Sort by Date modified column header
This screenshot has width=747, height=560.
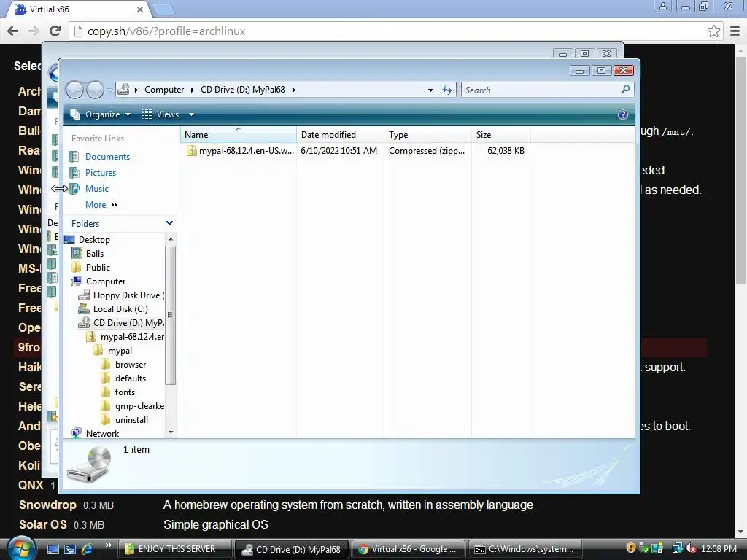pyautogui.click(x=340, y=135)
